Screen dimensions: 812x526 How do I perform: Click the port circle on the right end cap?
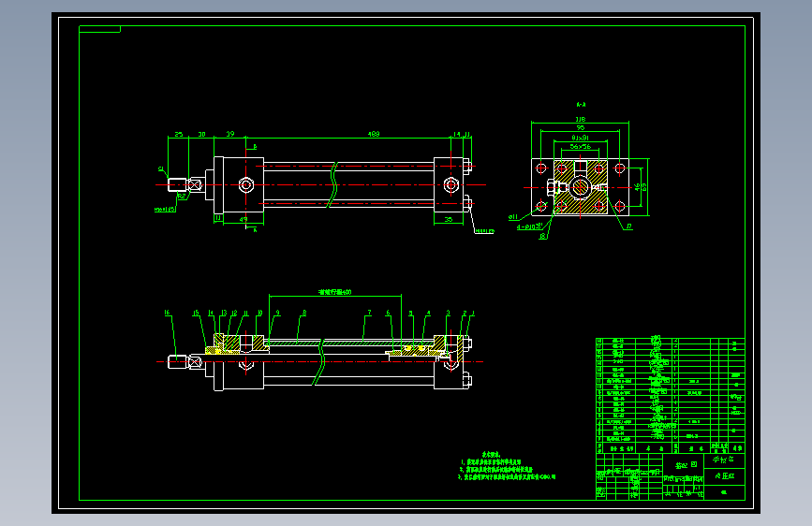tap(451, 184)
